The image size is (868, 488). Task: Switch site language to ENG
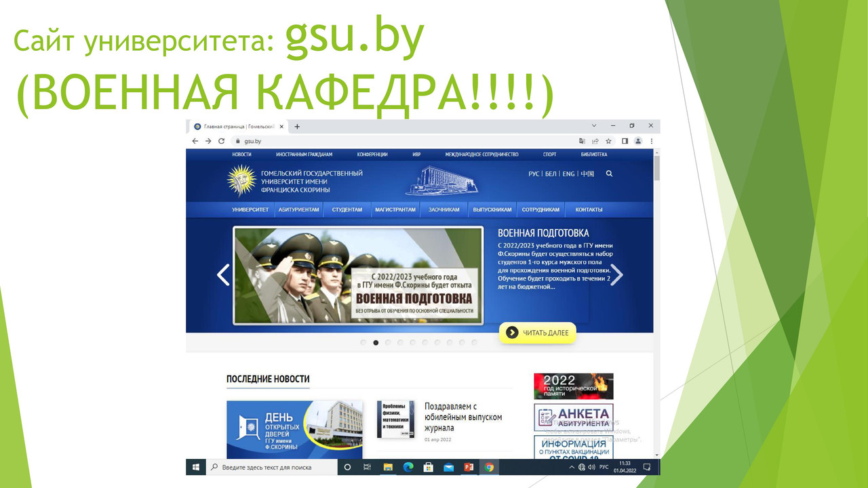(x=568, y=174)
